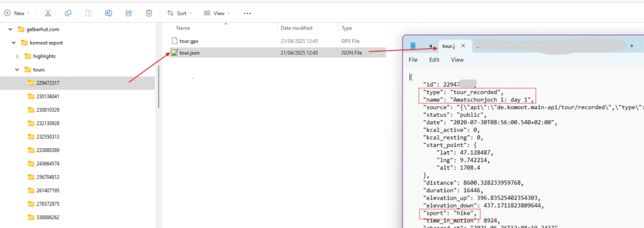Expand the highlights folder chevron

click(x=17, y=56)
